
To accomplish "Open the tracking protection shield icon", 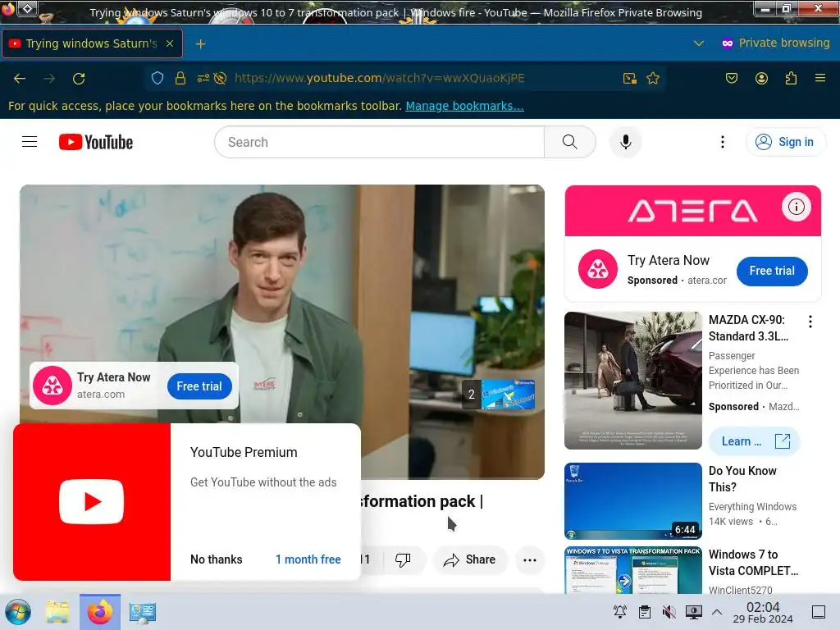I will pyautogui.click(x=157, y=78).
